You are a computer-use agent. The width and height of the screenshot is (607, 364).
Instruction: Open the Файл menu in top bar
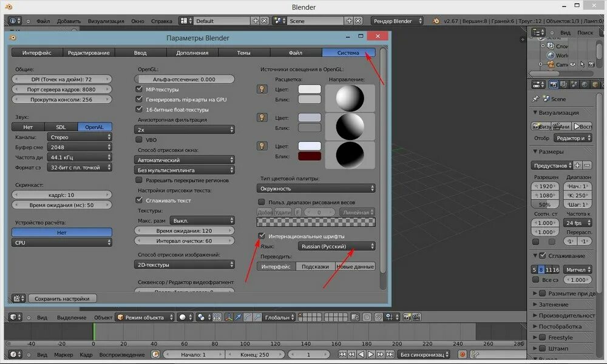(x=43, y=21)
